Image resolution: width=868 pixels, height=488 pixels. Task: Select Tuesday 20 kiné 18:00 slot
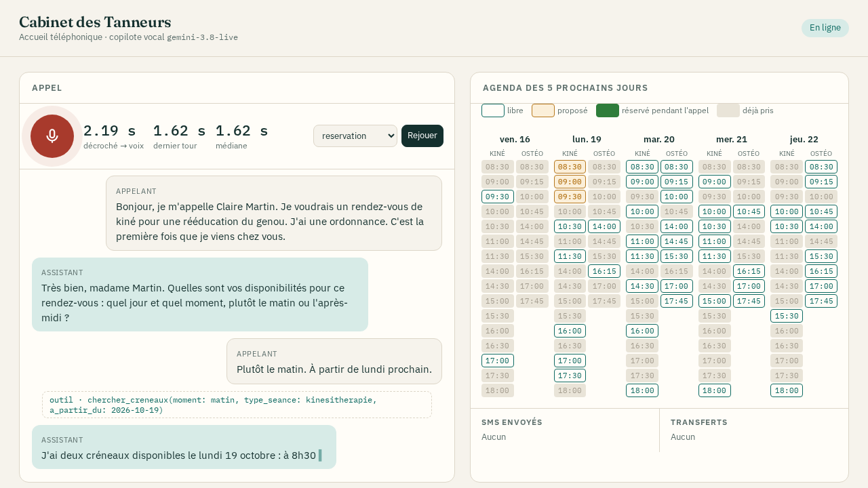point(642,390)
